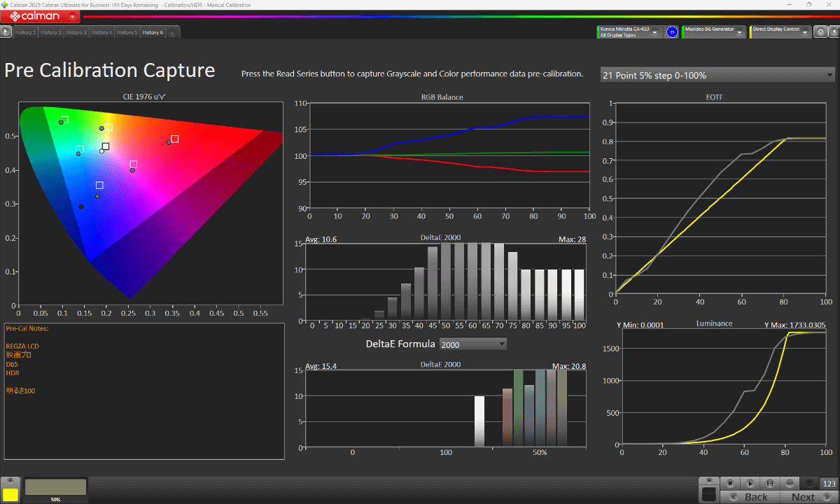The image size is (840, 504).
Task: Click the 'Max: 28' DeltaE label
Action: (x=572, y=239)
